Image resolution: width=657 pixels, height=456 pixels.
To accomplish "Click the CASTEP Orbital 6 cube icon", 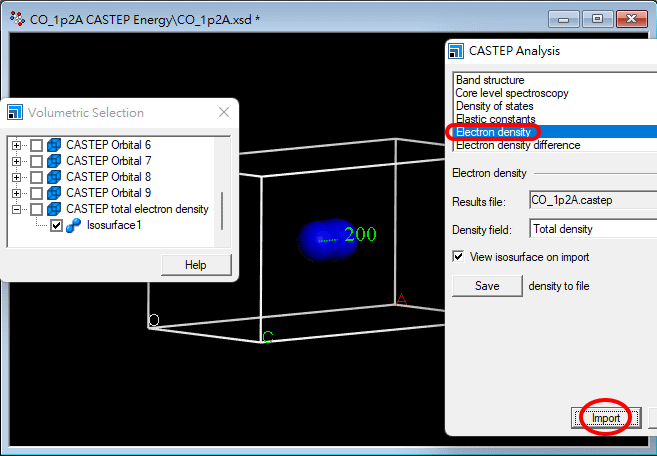I will coord(54,145).
